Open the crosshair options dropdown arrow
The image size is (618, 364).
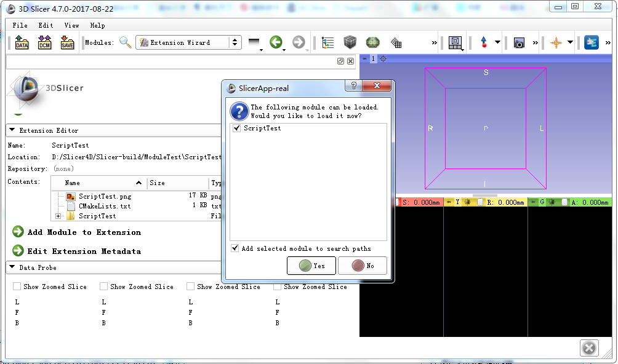[x=570, y=42]
